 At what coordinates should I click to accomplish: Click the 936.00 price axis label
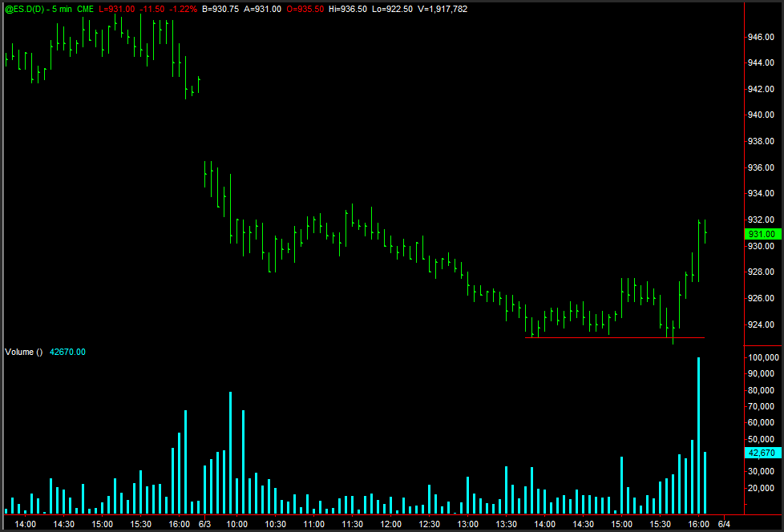tap(761, 167)
